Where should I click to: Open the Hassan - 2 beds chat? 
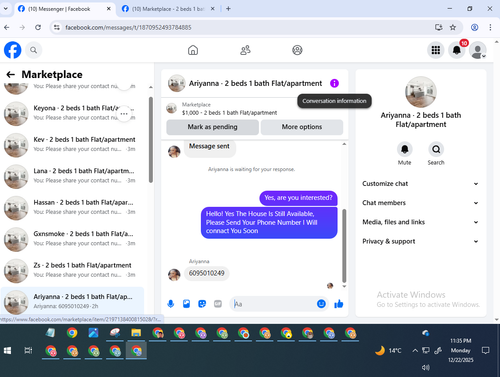72,207
